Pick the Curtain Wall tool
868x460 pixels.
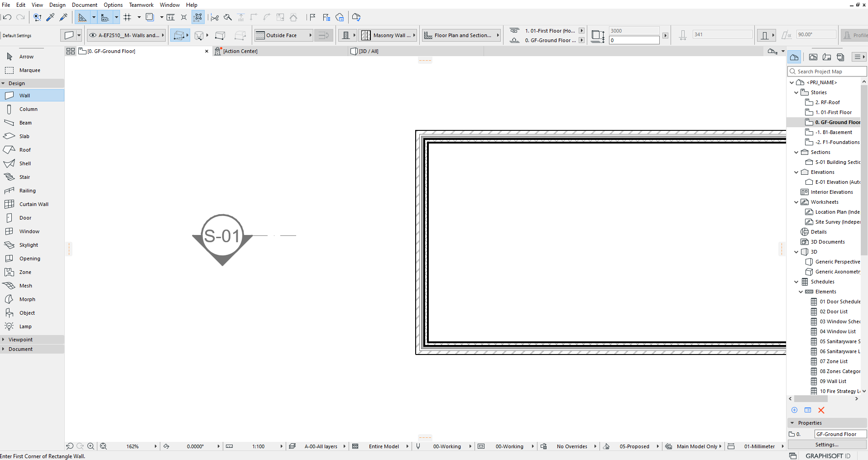[34, 204]
